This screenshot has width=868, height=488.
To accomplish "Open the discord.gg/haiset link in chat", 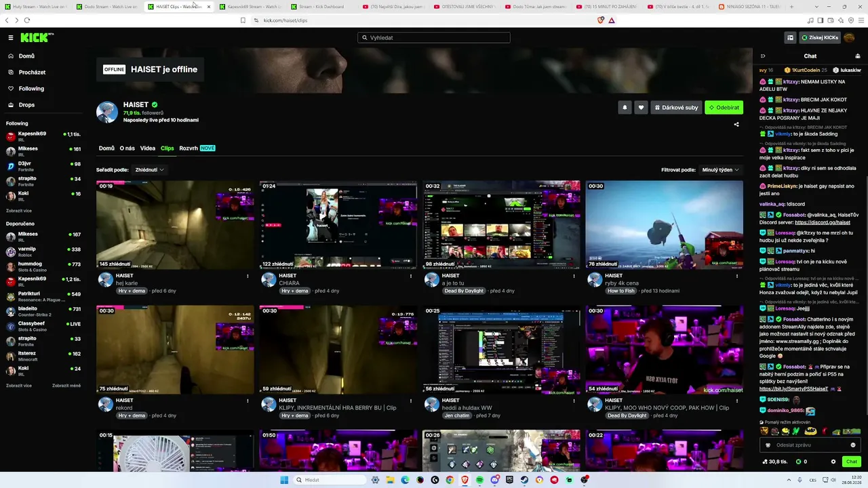I will click(x=823, y=222).
